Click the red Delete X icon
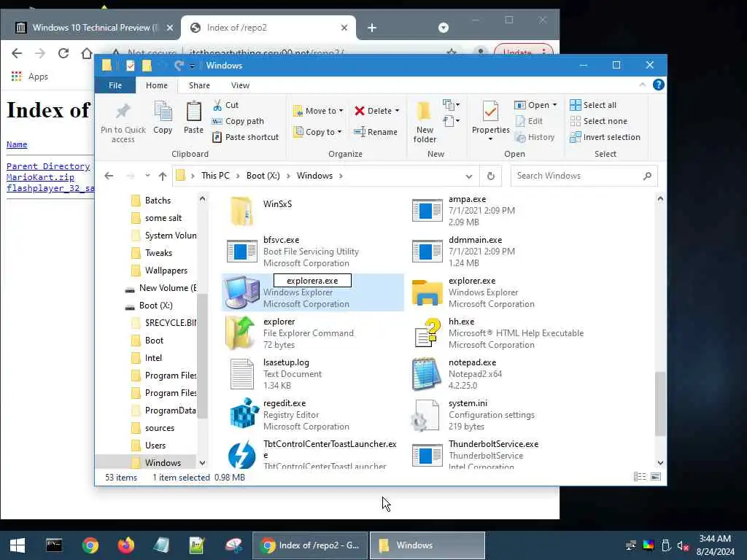This screenshot has width=747, height=560. click(359, 111)
